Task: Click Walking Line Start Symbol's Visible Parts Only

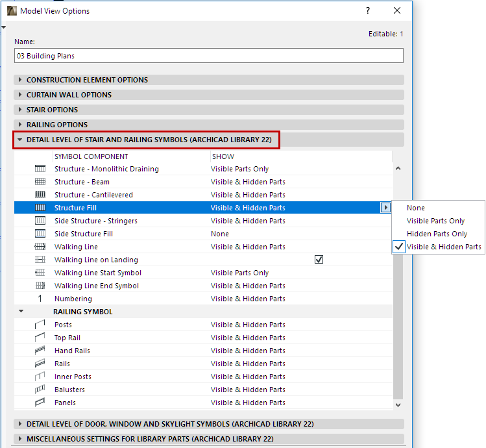Action: point(239,273)
